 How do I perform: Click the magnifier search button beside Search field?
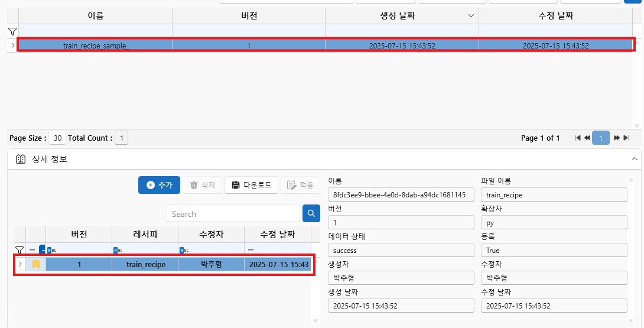click(x=311, y=213)
